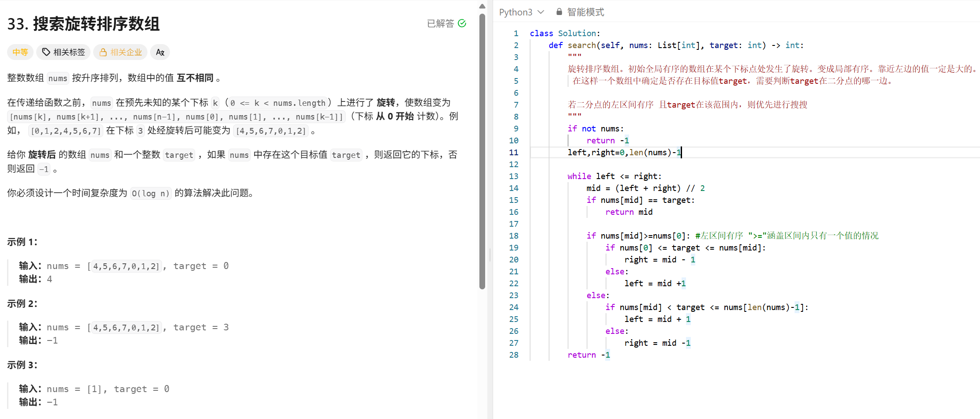Click the scrollbar up arrow of description panel
Screen dimensions: 980x419
coord(482,6)
